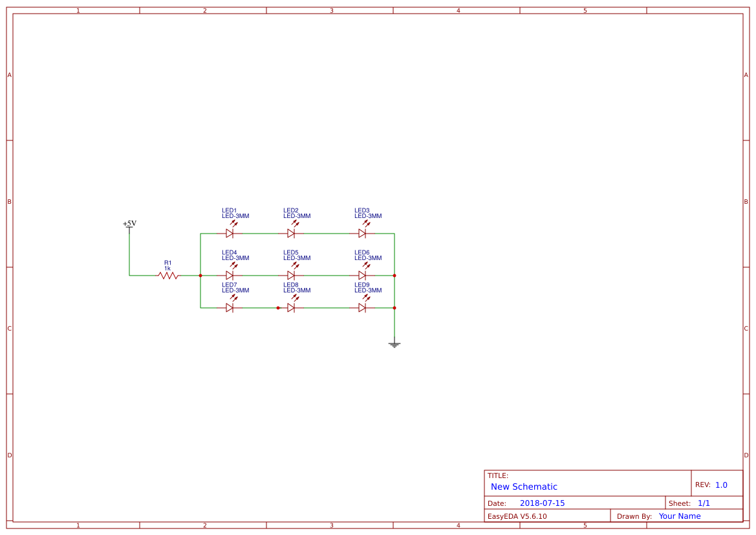Click the junction dot right of R1
The height and width of the screenshot is (535, 756).
point(200,275)
